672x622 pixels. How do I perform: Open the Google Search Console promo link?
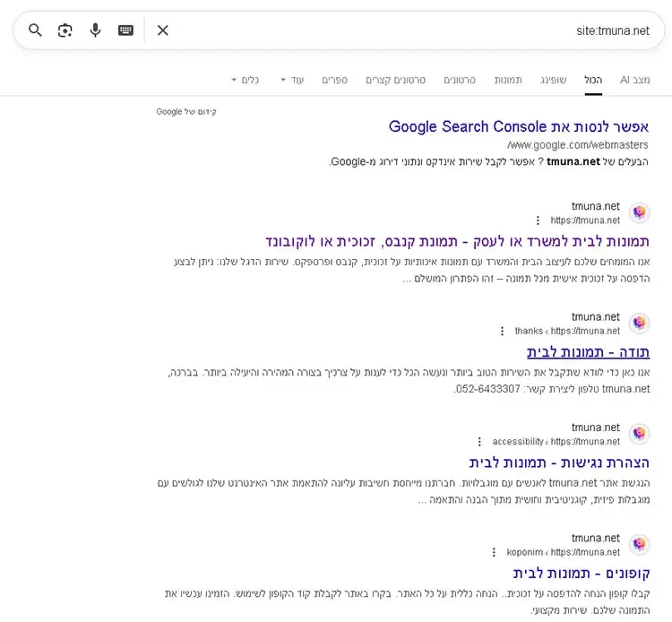(519, 127)
